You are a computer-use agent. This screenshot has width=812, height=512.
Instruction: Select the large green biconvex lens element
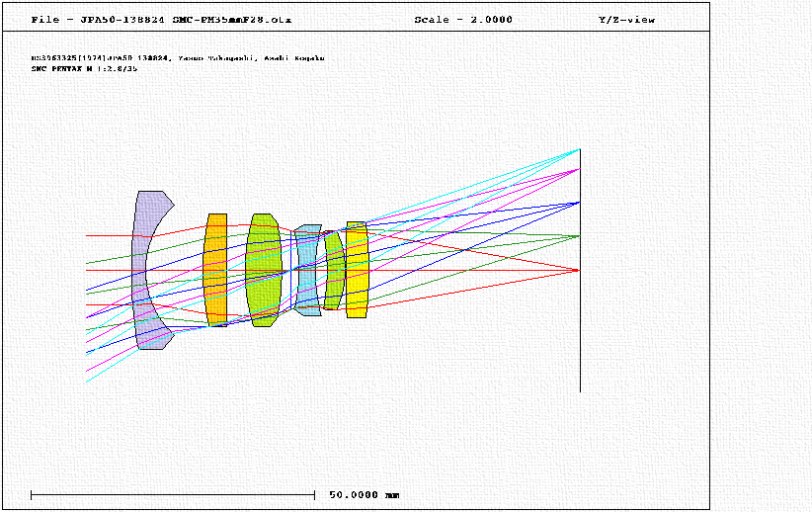[264, 270]
